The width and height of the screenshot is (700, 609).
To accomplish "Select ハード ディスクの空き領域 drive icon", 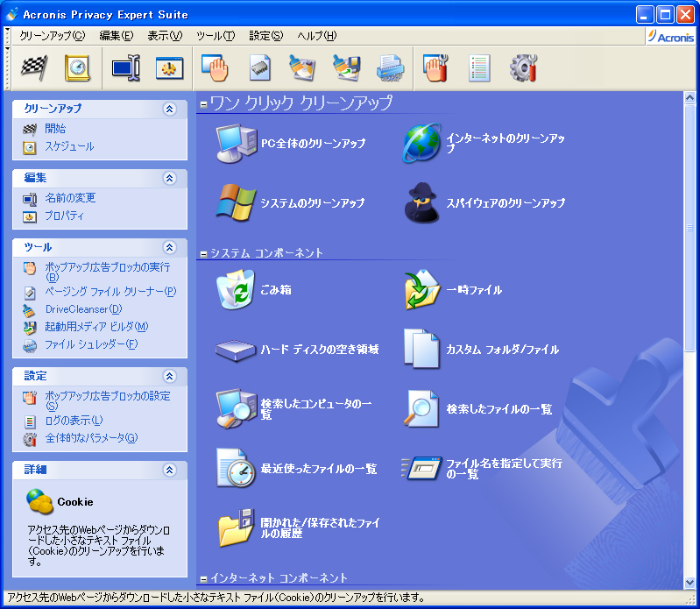I will [x=236, y=350].
